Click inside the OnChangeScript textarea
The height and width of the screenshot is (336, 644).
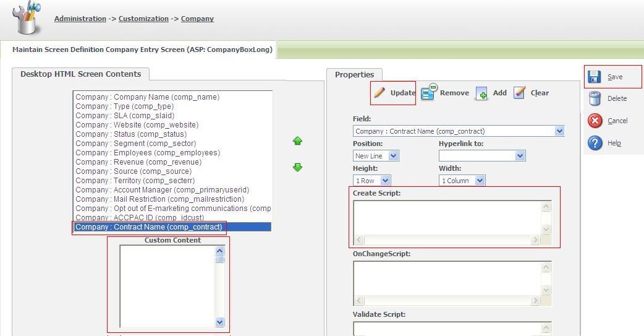coord(447,278)
